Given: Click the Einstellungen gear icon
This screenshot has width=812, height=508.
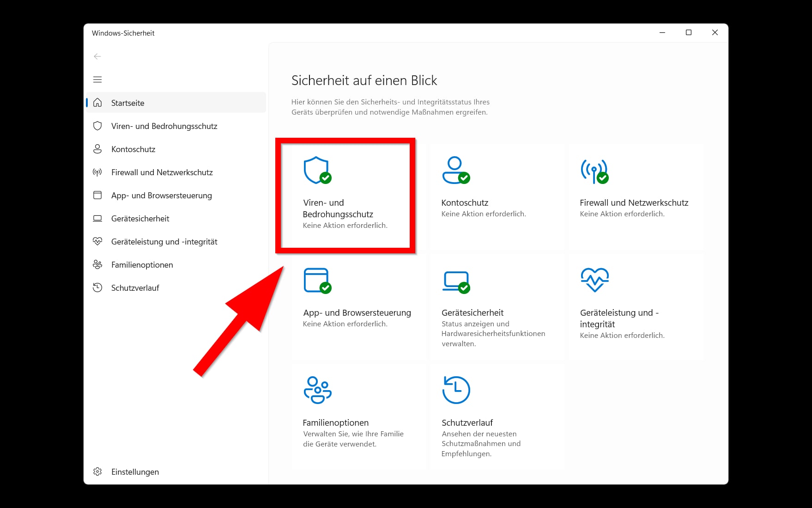Looking at the screenshot, I should [97, 471].
